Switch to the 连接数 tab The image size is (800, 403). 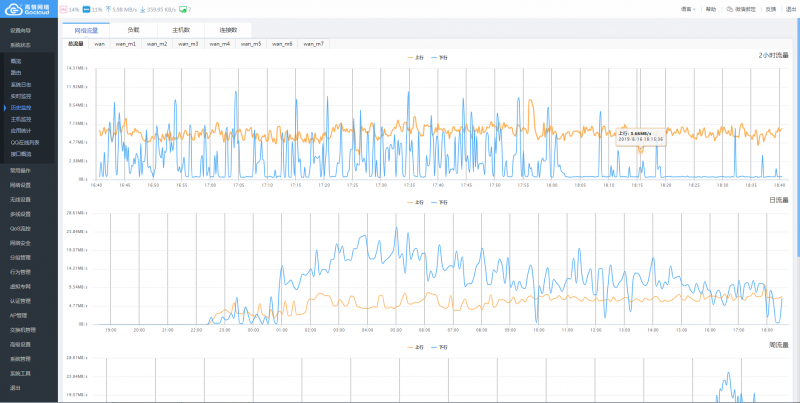(228, 30)
